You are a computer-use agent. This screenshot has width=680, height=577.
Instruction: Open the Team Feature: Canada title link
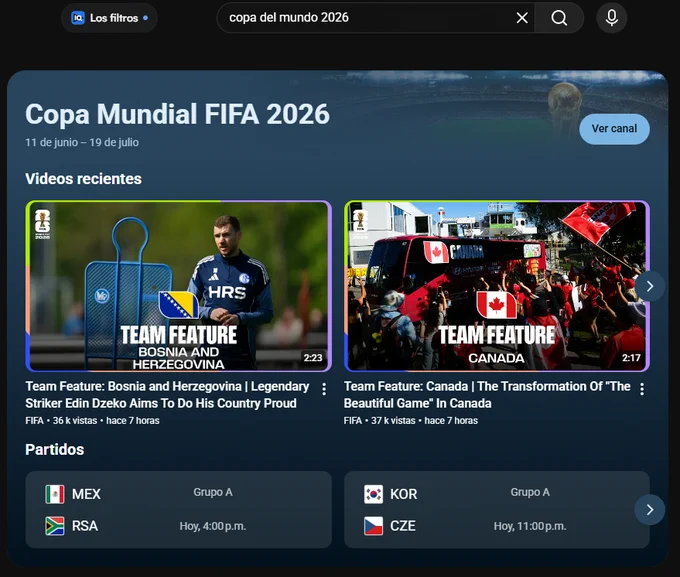[487, 394]
